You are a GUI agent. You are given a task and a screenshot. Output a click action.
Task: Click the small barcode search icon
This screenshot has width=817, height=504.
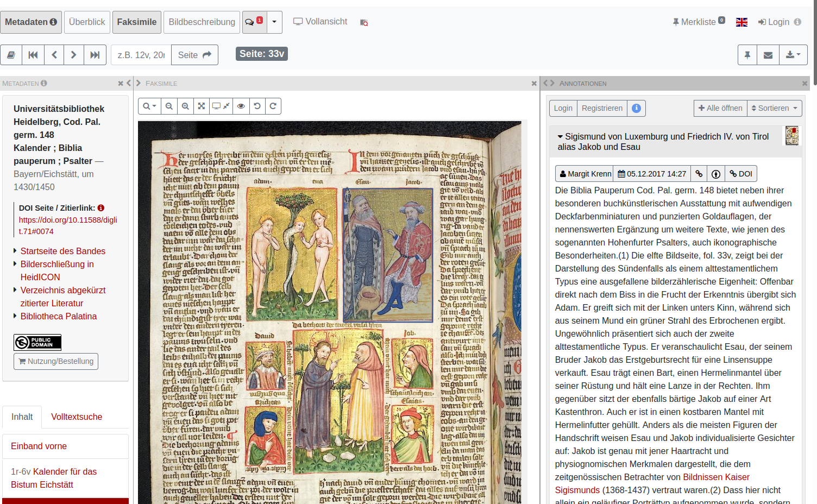[x=364, y=22]
